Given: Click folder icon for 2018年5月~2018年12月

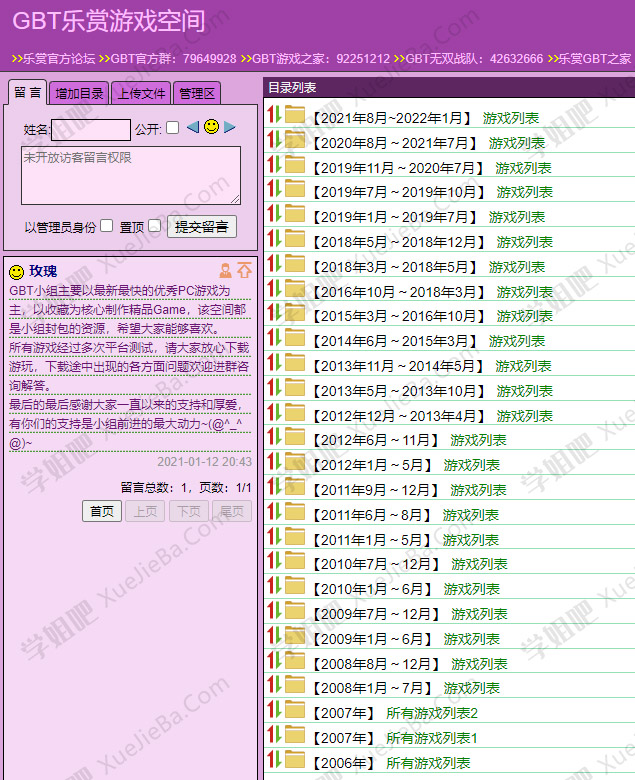Looking at the screenshot, I should (x=295, y=239).
